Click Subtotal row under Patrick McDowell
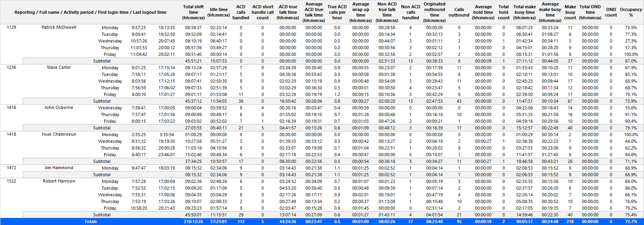 [333, 61]
